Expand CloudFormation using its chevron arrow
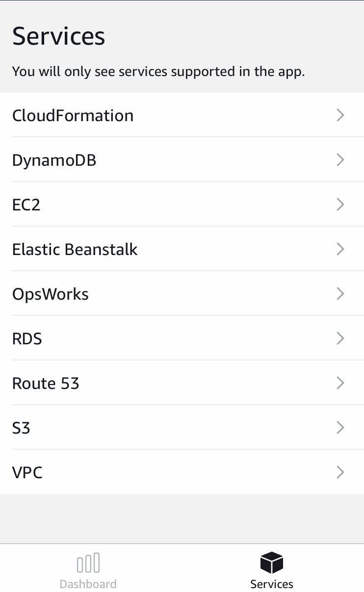Viewport: 364px width, 592px height. click(x=340, y=115)
